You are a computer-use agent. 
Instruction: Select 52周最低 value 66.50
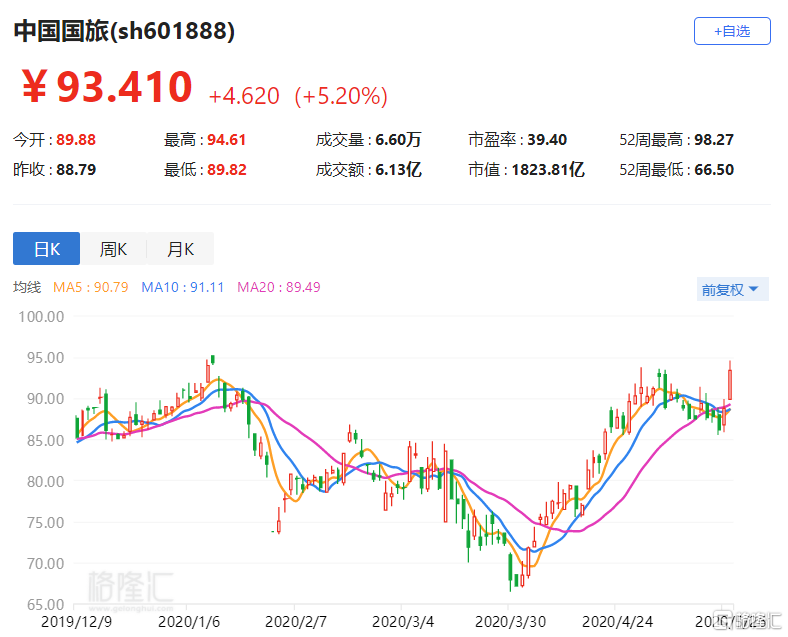[x=714, y=170]
